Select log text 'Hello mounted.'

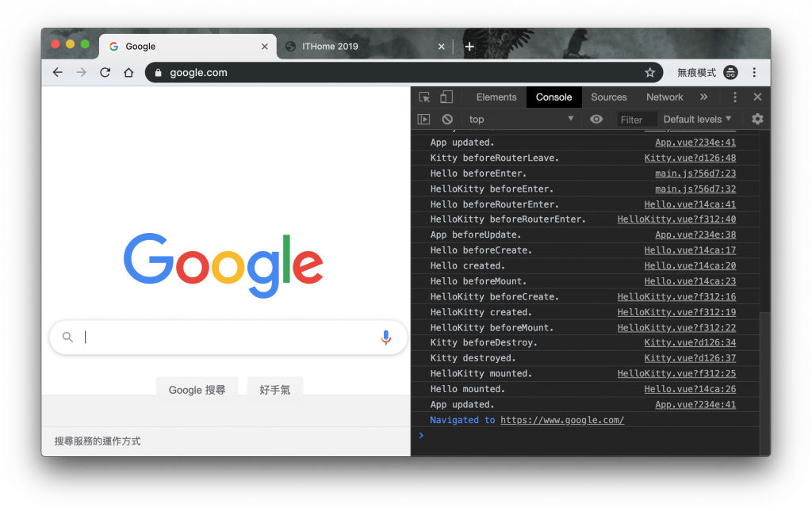[x=468, y=389]
